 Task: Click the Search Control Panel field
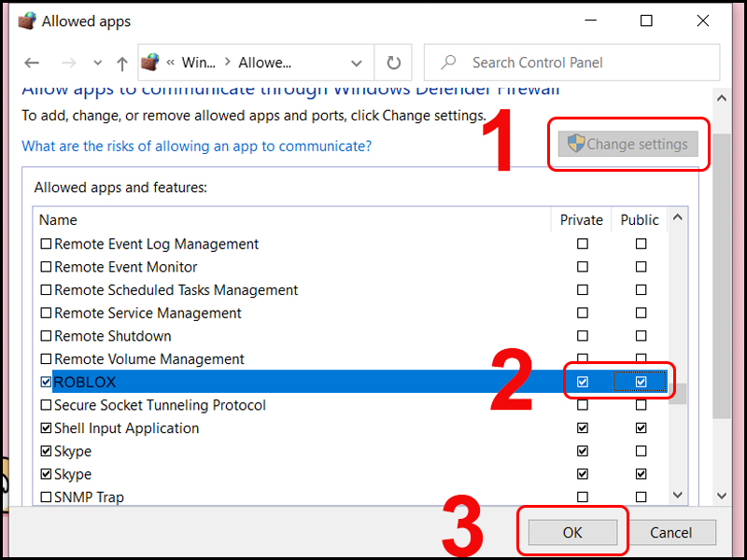[x=571, y=63]
